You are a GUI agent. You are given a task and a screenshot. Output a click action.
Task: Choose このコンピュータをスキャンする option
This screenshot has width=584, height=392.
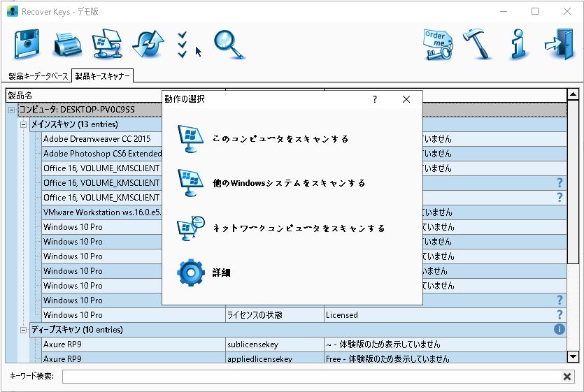[280, 139]
